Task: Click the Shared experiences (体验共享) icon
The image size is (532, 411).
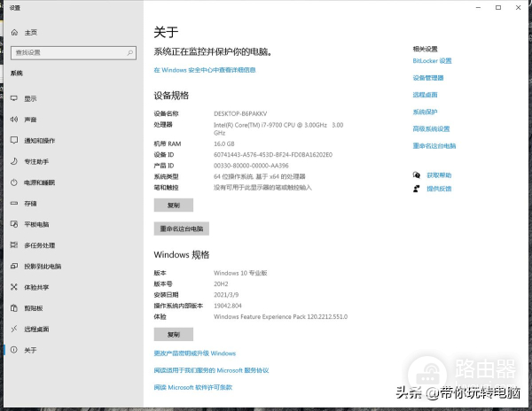Action: click(x=14, y=287)
